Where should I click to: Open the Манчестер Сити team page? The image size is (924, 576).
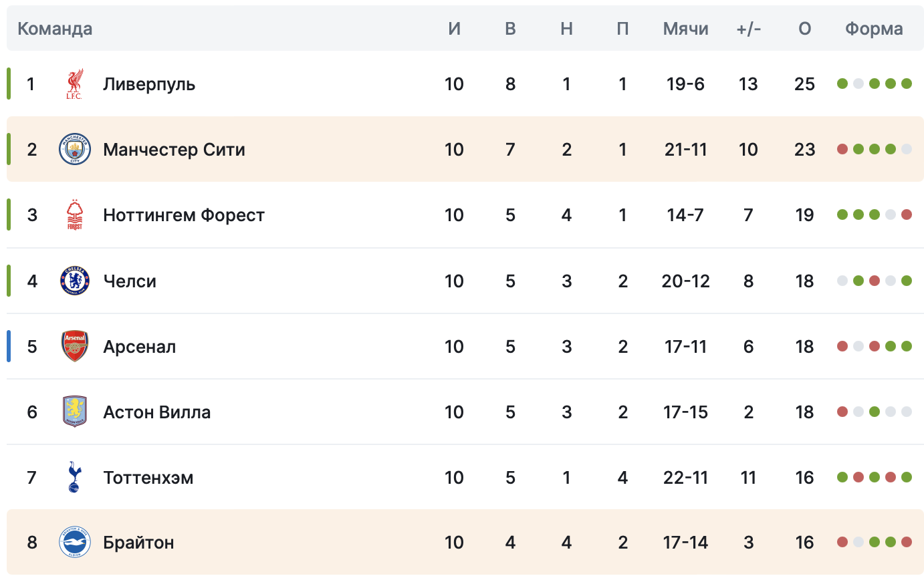pos(174,149)
